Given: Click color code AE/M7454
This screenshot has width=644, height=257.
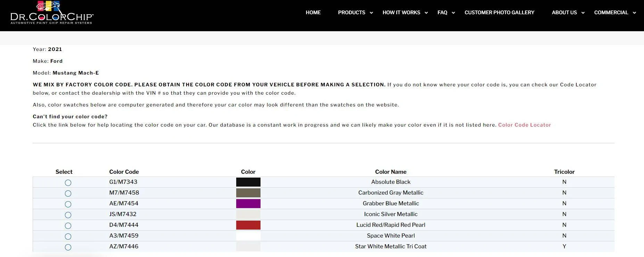Looking at the screenshot, I should (124, 203).
